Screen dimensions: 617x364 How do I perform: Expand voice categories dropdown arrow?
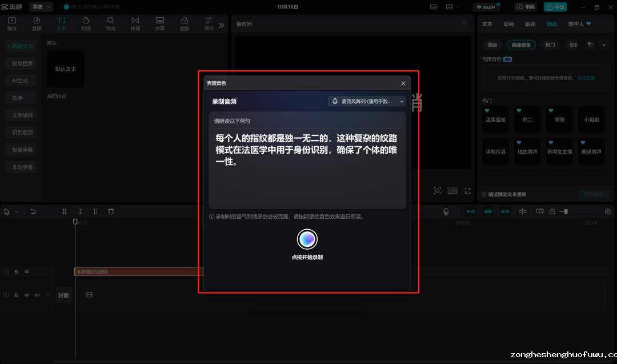click(604, 45)
